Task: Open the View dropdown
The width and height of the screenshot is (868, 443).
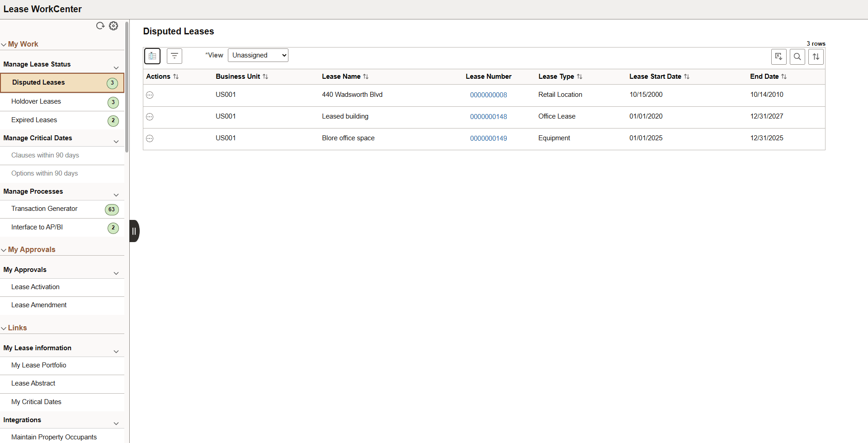Action: tap(258, 55)
